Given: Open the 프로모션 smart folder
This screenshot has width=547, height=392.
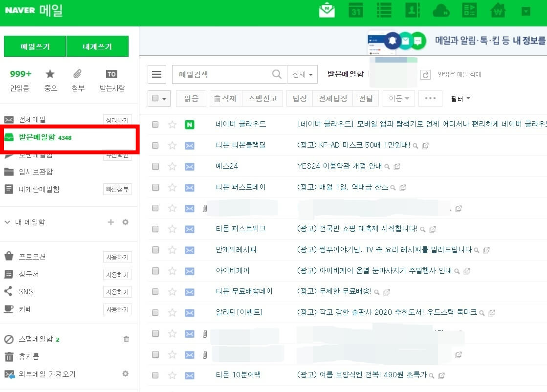Looking at the screenshot, I should pyautogui.click(x=32, y=257).
